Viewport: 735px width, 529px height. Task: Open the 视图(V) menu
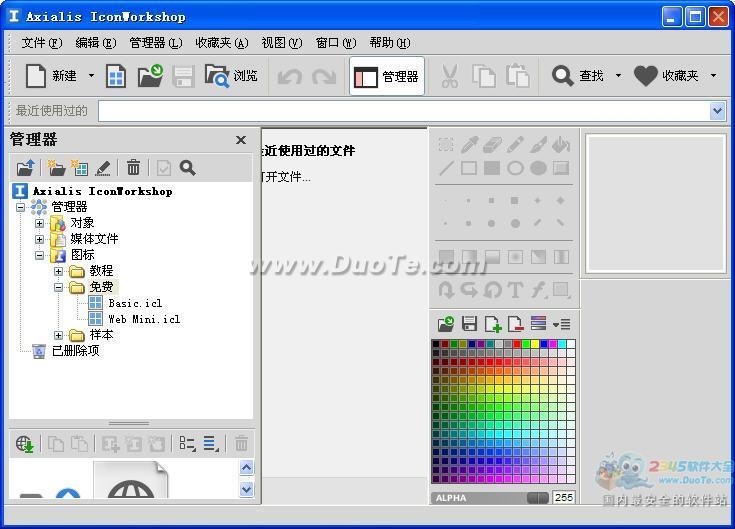point(282,43)
